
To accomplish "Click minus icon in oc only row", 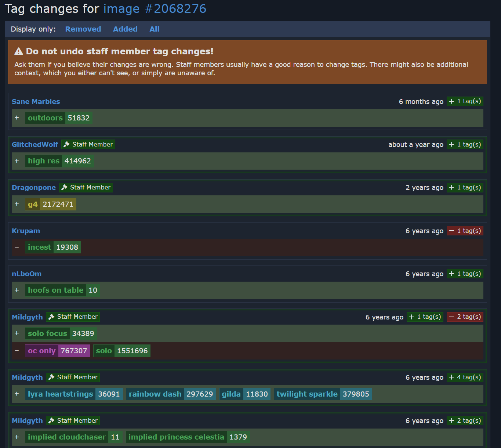I will coord(17,351).
